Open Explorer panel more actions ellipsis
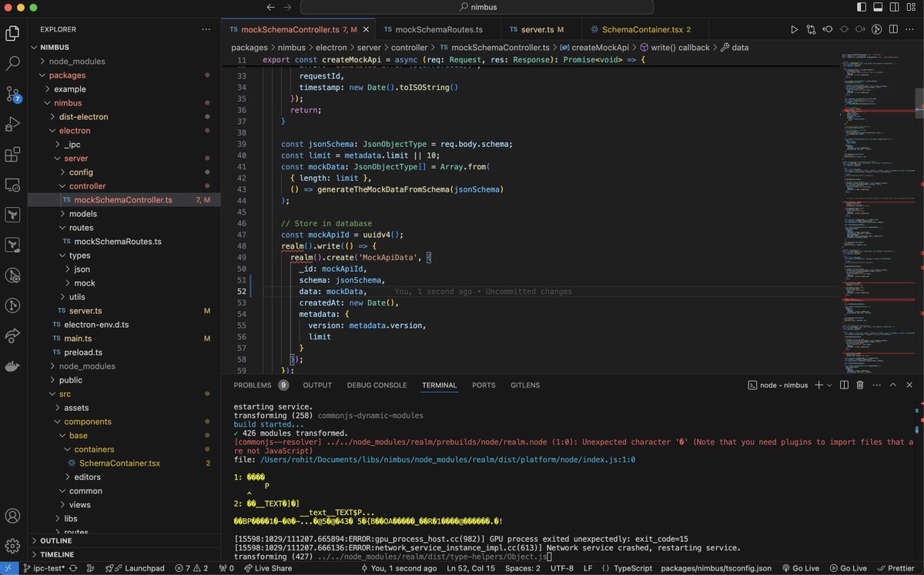 pos(206,29)
